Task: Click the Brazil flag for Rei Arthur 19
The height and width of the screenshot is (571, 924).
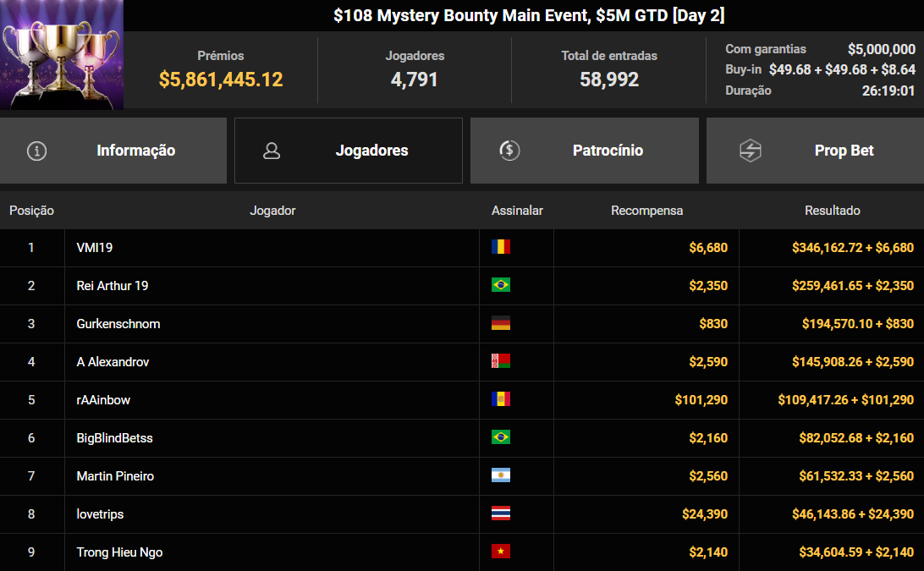Action: [501, 285]
